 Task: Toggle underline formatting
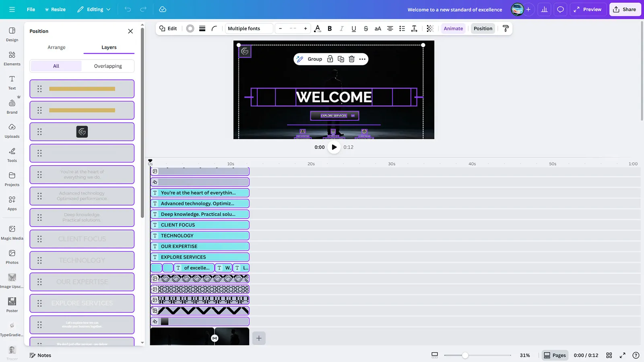tap(353, 29)
